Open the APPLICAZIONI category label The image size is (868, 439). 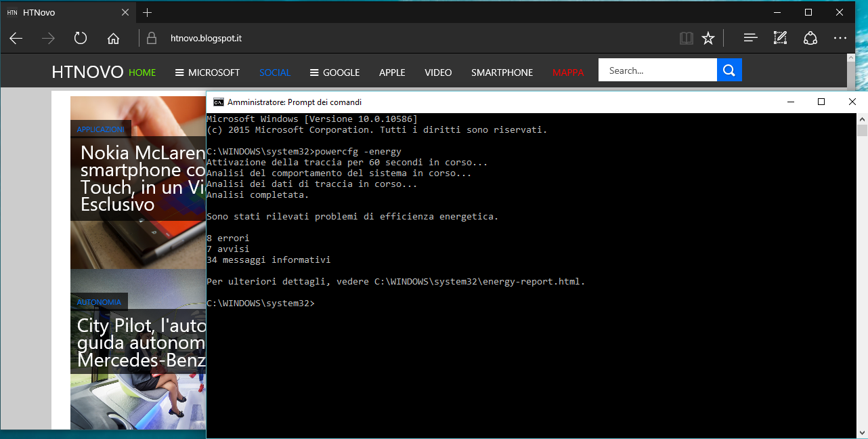pyautogui.click(x=100, y=129)
